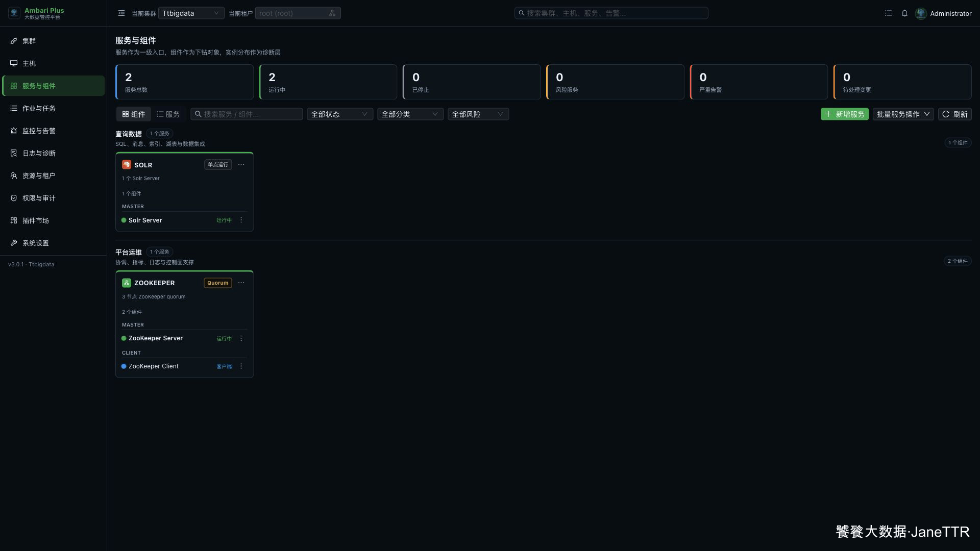Click the Administrator username label
The height and width of the screenshot is (551, 980).
950,13
